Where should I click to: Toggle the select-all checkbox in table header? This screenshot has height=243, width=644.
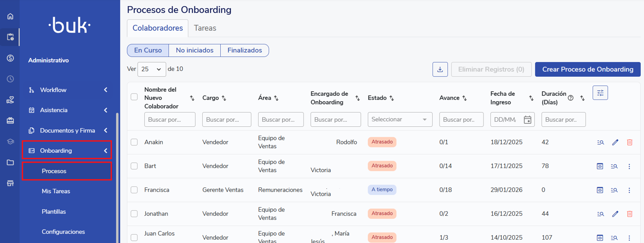point(134,97)
